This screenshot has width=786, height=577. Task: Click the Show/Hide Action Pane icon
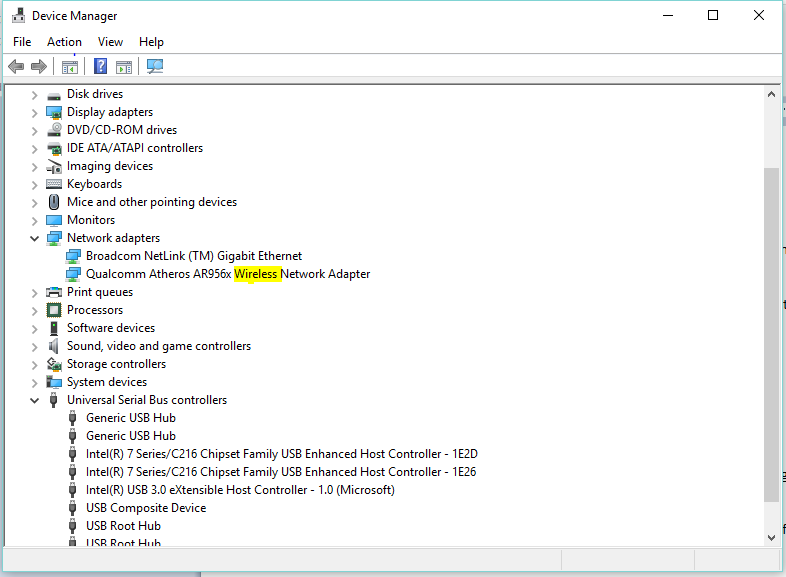pos(124,67)
